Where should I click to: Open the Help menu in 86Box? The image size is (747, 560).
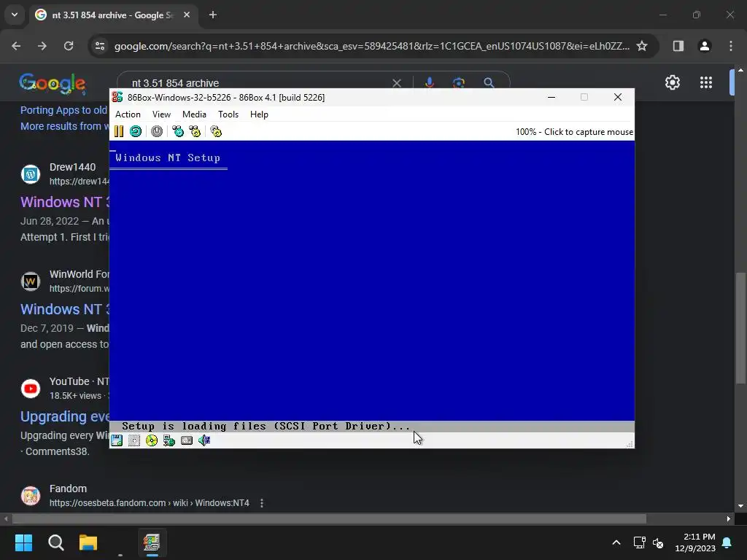[259, 114]
